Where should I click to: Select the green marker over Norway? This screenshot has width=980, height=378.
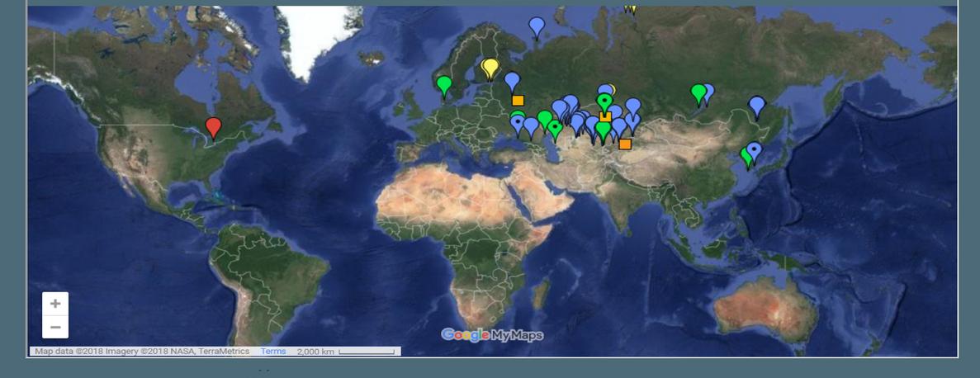click(x=444, y=84)
